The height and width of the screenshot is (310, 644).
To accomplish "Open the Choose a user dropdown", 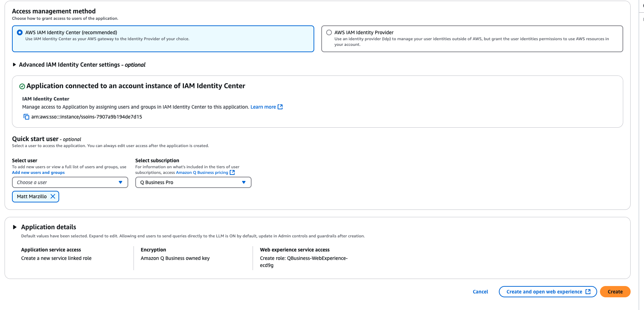I will tap(70, 182).
